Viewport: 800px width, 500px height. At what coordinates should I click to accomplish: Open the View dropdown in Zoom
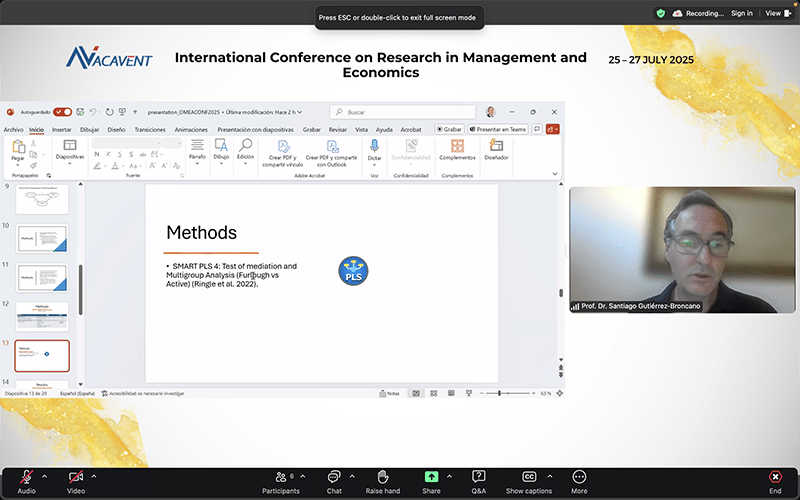(774, 13)
